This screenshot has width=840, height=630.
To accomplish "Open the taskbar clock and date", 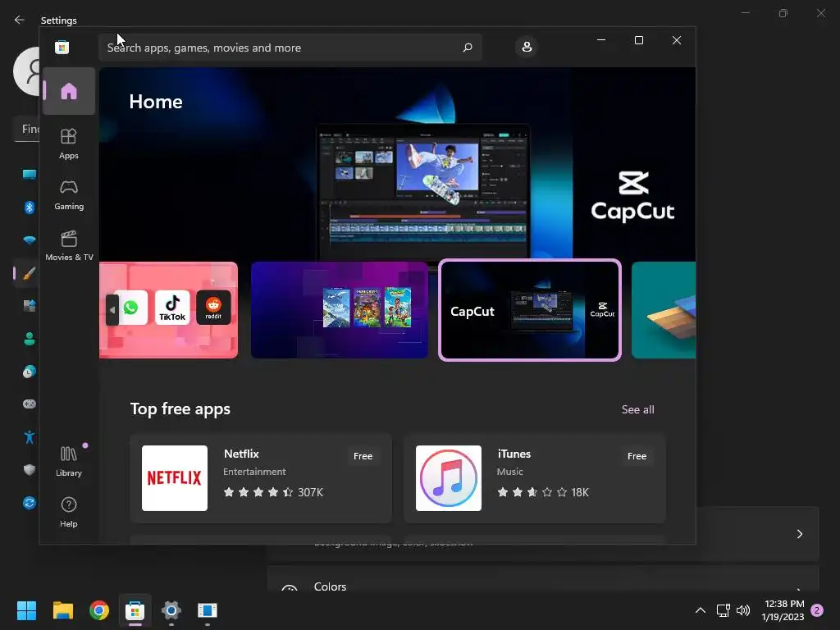I will pyautogui.click(x=783, y=610).
